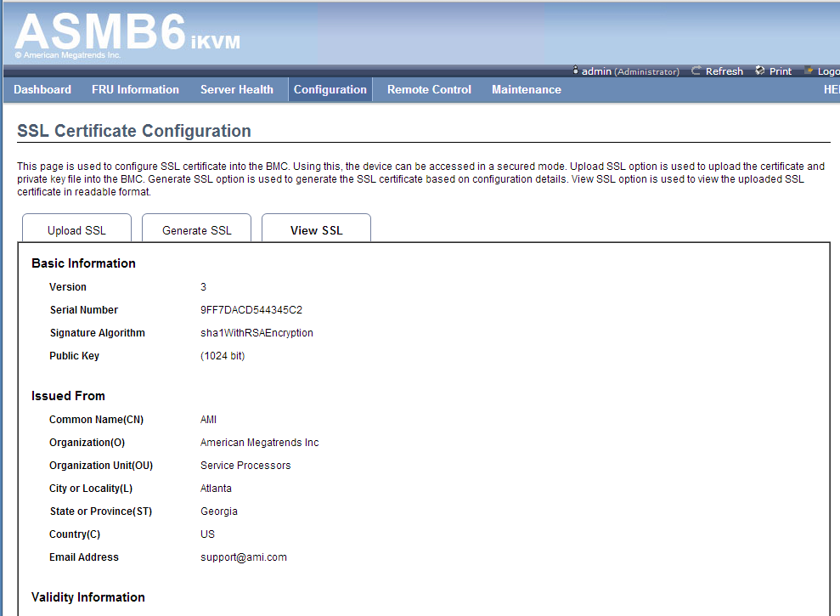Select the View SSL tab
The image size is (840, 616).
tap(316, 229)
